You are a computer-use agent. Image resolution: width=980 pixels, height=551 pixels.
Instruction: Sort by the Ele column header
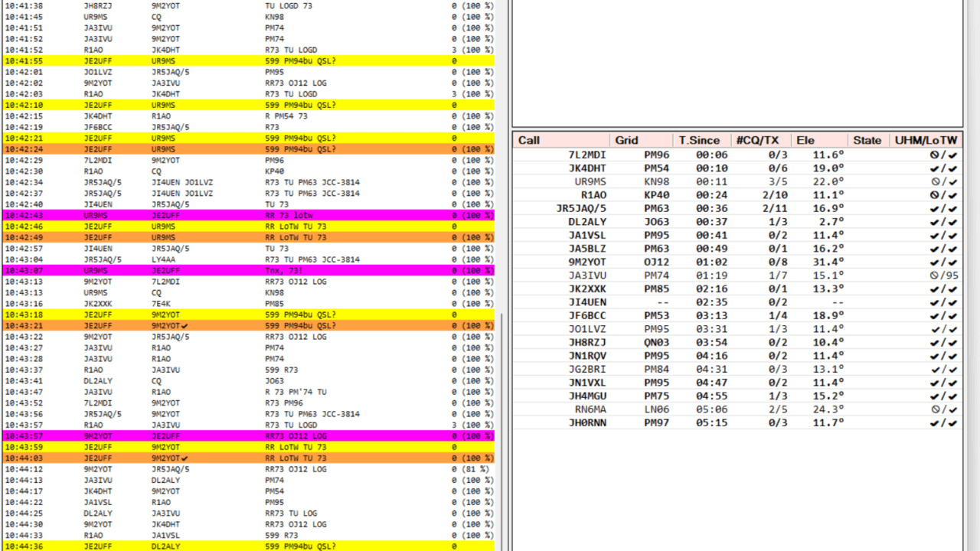pyautogui.click(x=819, y=140)
